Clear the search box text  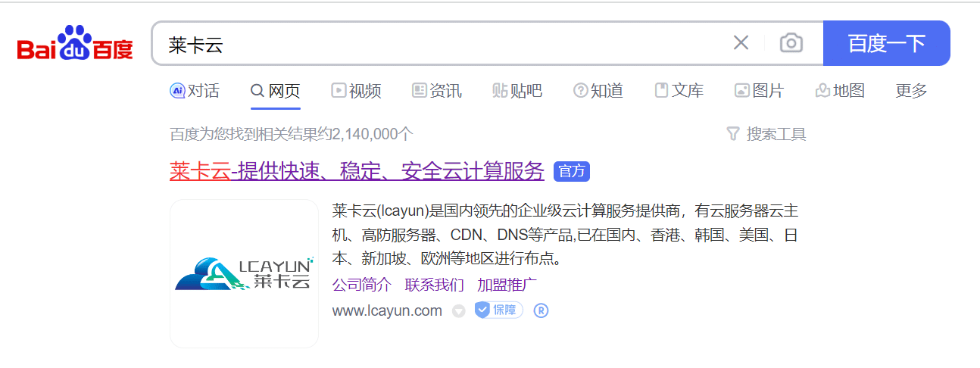(741, 43)
